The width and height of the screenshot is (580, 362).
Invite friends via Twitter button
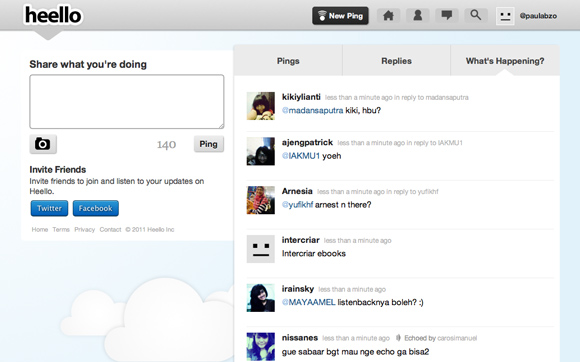coord(49,208)
